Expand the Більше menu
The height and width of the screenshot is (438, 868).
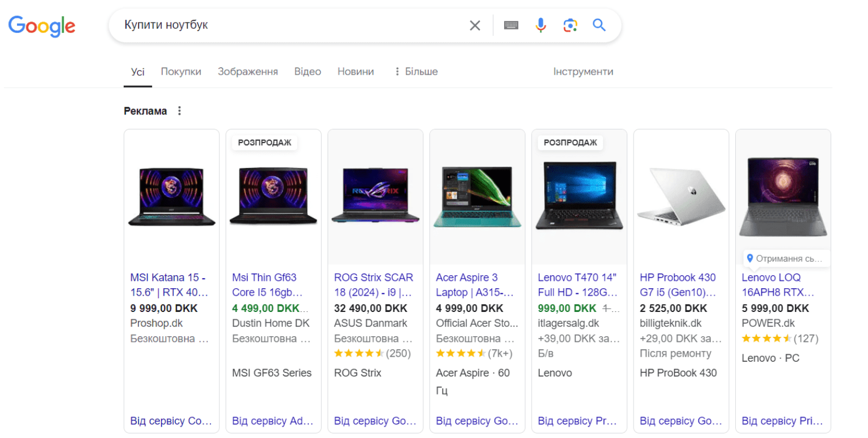(x=415, y=72)
